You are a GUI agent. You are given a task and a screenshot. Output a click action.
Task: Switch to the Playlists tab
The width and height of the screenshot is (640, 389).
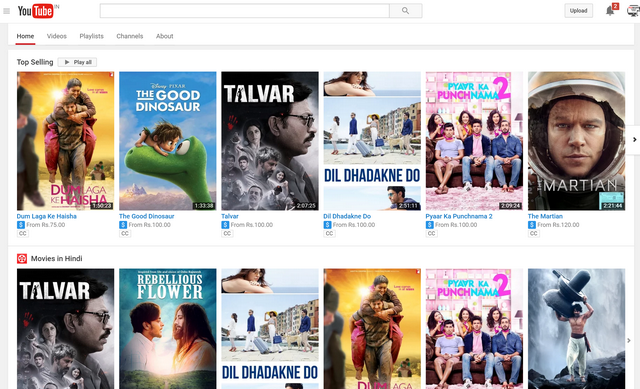(x=91, y=36)
